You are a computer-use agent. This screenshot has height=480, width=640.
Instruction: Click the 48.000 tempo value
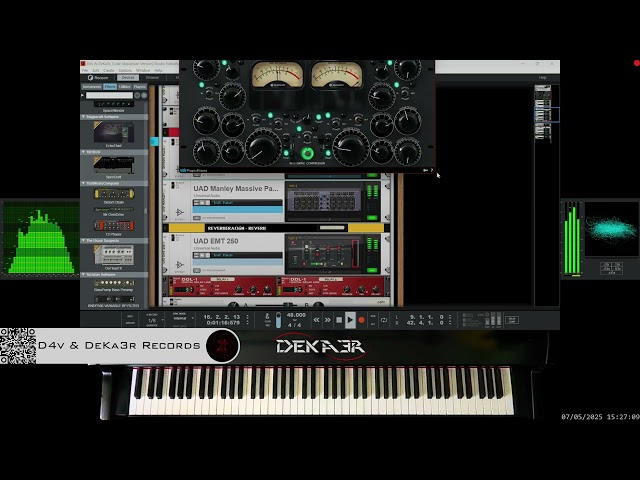(x=296, y=315)
